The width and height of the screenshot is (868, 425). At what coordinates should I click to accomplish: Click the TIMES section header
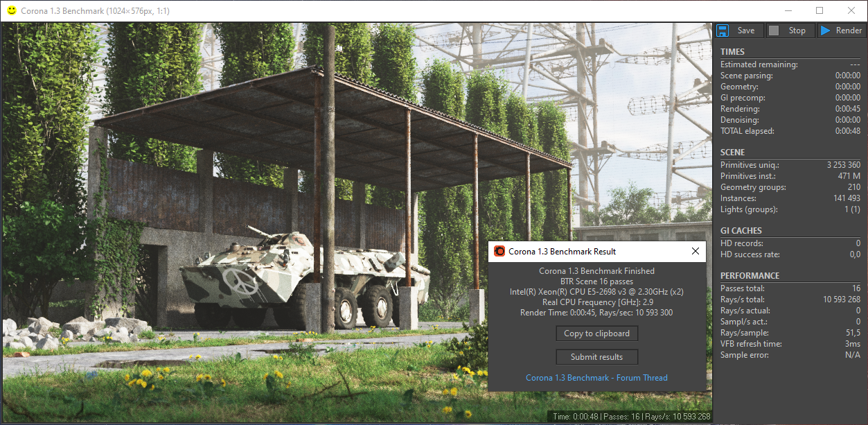coord(732,52)
